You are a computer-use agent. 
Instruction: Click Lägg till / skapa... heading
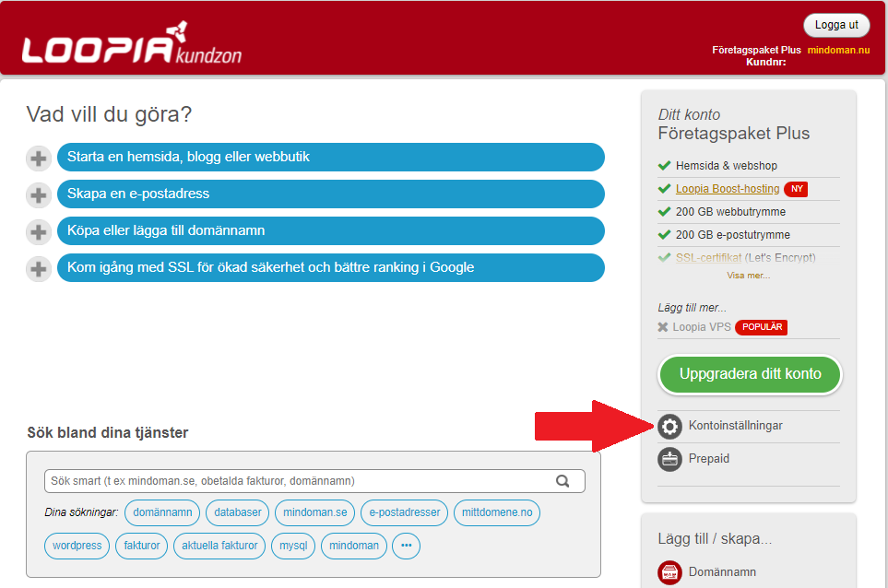tap(715, 538)
